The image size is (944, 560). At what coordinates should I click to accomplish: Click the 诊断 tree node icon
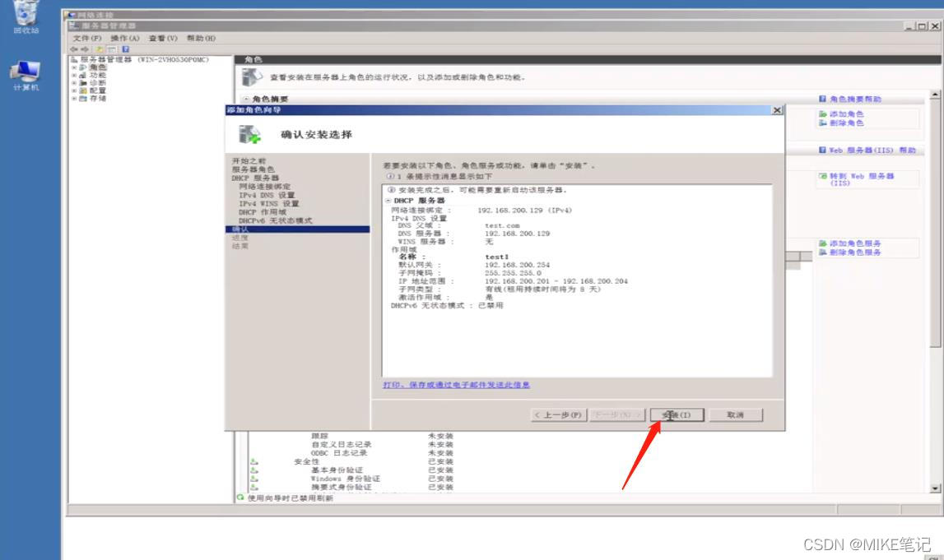click(83, 83)
